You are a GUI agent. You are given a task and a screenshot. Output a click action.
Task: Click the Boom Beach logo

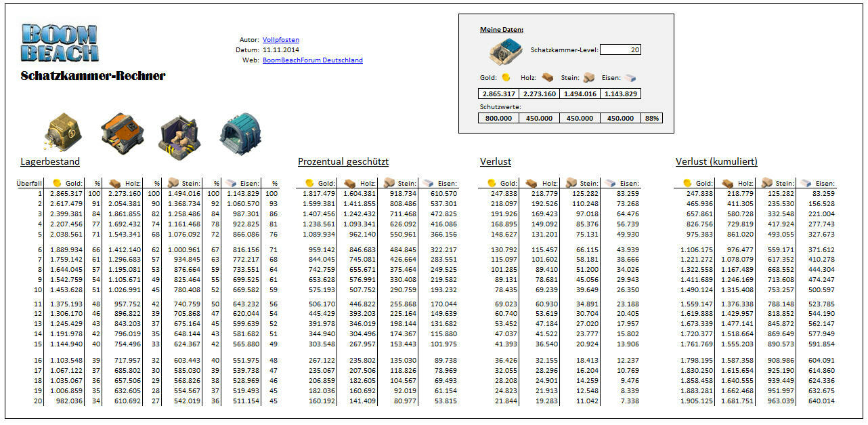[60, 43]
